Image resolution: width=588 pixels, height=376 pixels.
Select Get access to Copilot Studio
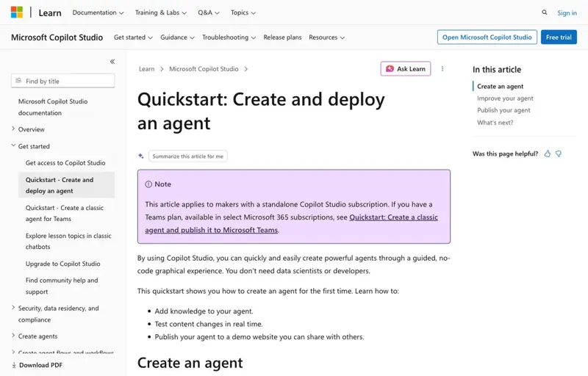65,163
